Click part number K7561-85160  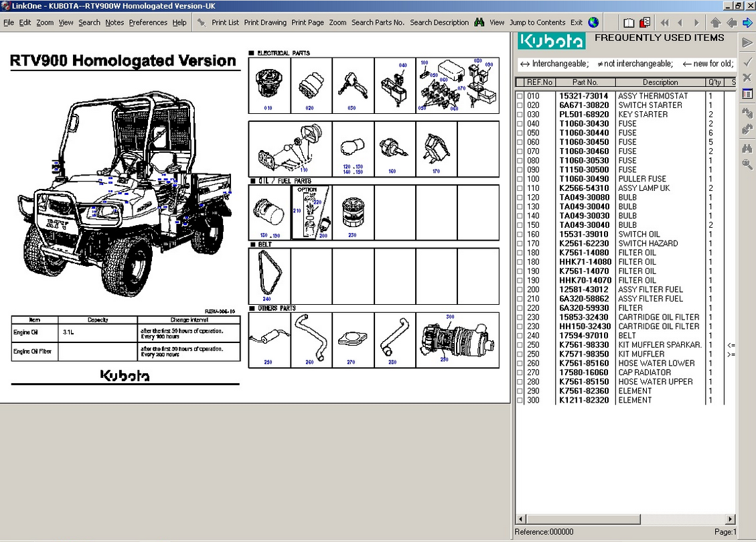click(583, 364)
